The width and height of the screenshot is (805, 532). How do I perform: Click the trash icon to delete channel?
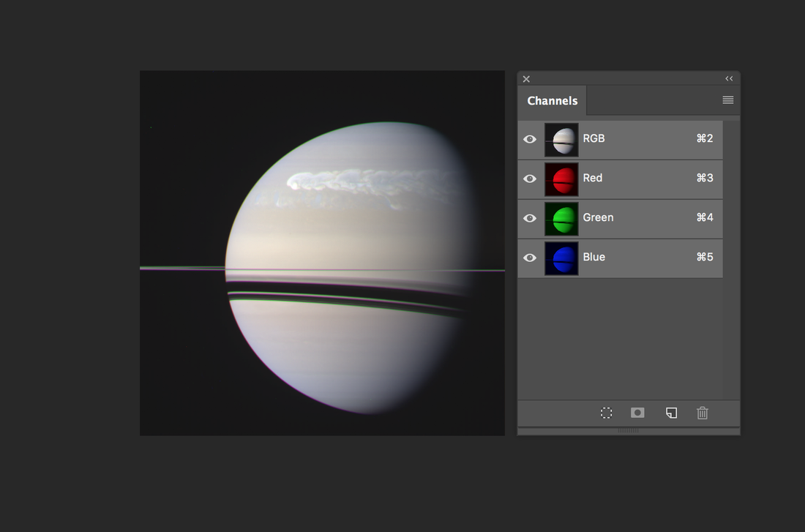703,413
